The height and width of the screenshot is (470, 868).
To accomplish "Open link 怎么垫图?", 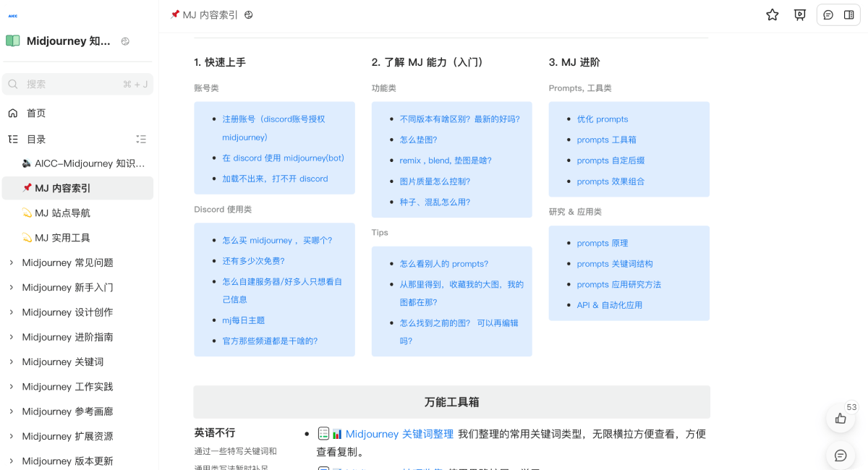I will point(418,140).
